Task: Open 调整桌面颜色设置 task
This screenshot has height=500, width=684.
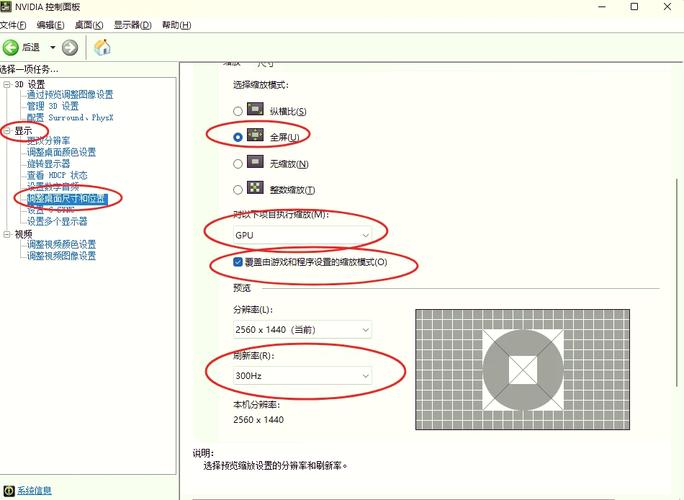Action: 62,152
